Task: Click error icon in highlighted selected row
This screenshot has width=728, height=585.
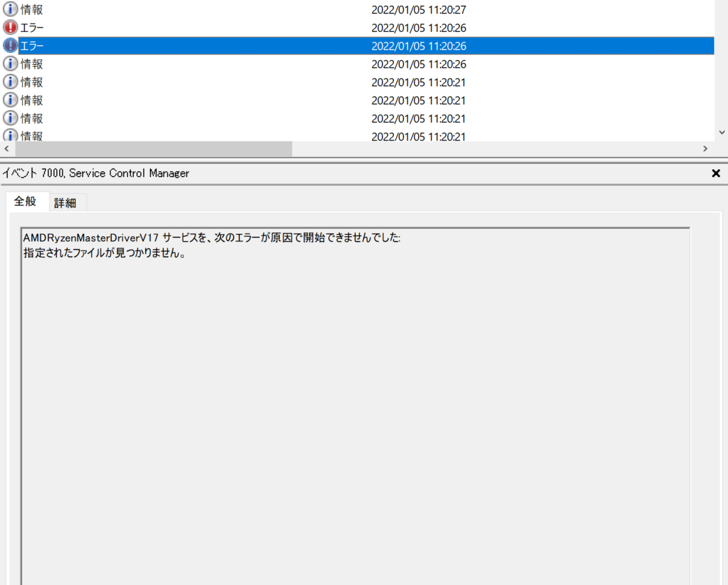Action: point(10,45)
